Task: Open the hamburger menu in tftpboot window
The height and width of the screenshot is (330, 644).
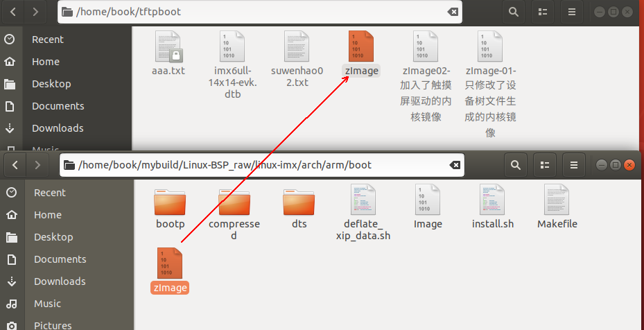Action: click(572, 12)
